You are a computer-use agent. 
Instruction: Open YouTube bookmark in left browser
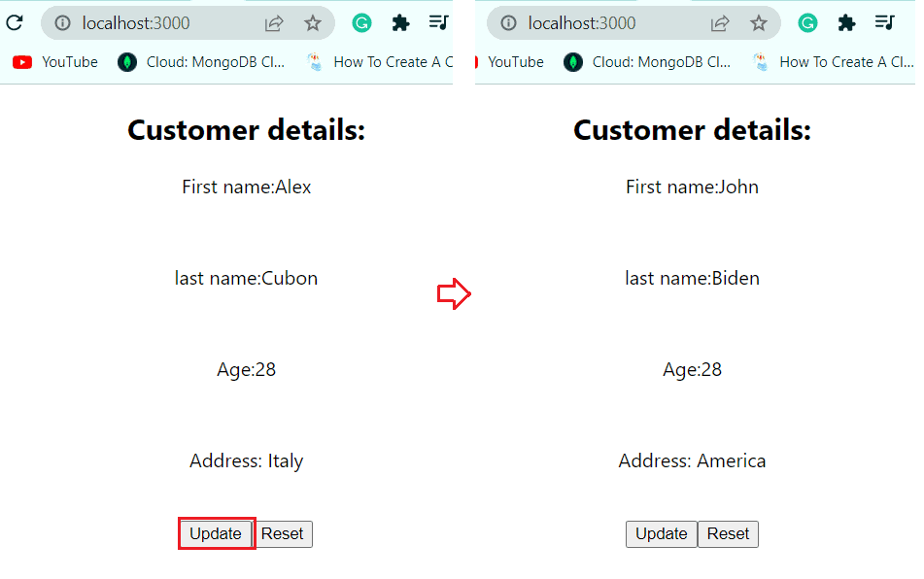[x=54, y=62]
